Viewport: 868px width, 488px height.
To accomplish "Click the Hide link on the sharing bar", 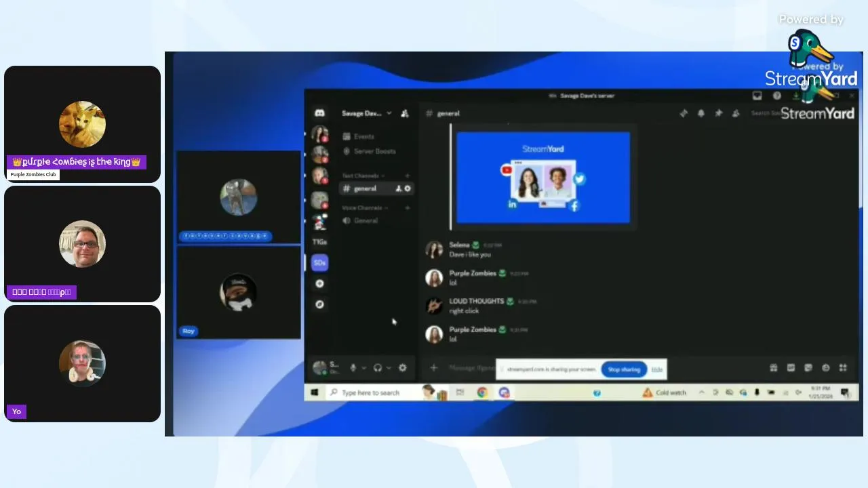I will pos(657,369).
